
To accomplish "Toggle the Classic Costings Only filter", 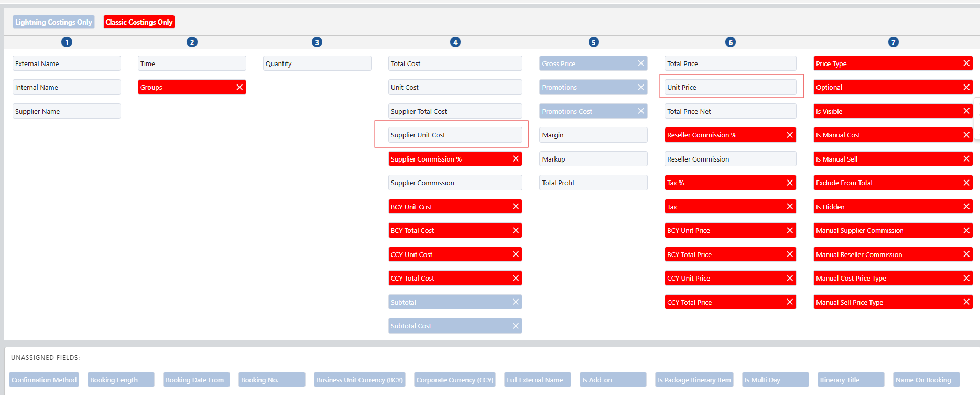I will [x=139, y=22].
